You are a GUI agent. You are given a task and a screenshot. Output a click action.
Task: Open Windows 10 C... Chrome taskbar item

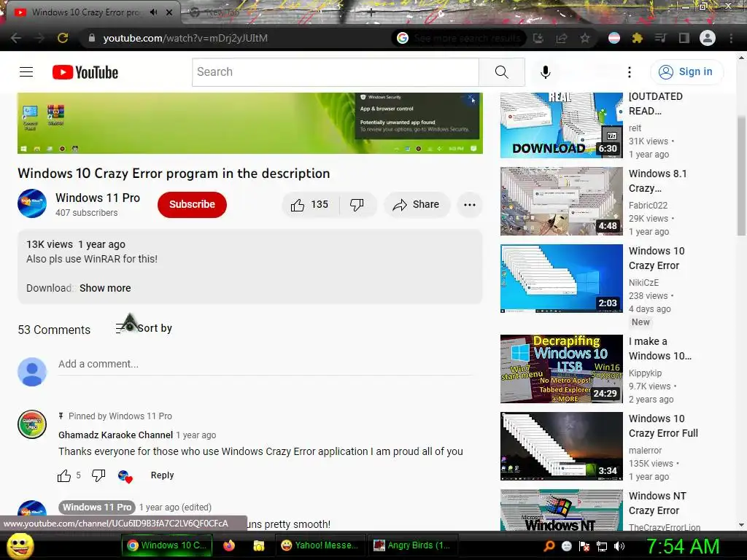tap(166, 545)
